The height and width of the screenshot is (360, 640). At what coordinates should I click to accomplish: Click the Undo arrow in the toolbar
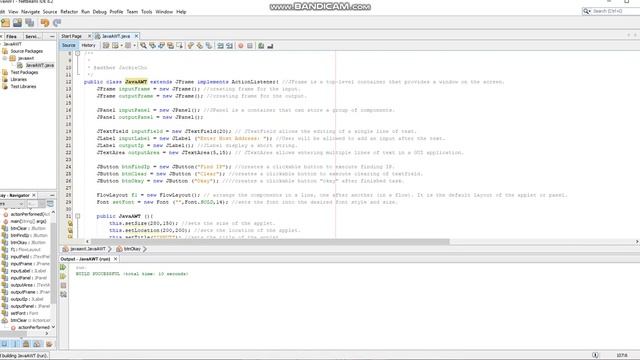(x=45, y=23)
